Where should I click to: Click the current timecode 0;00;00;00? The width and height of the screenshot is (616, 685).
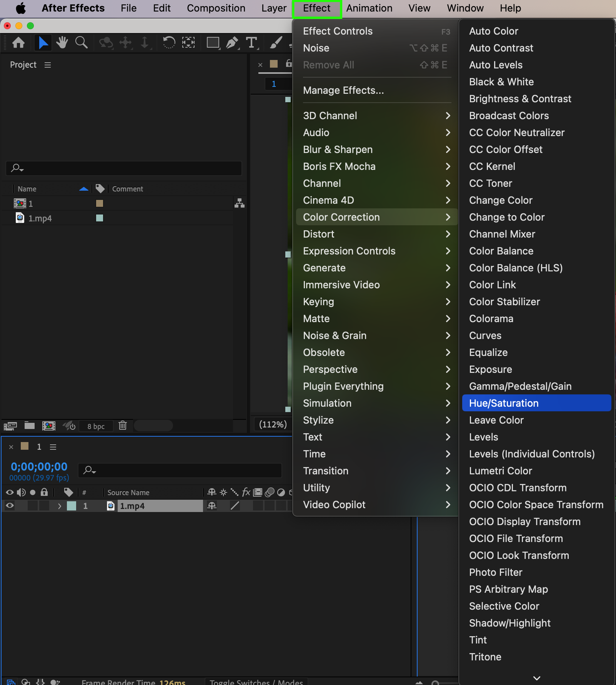pyautogui.click(x=39, y=467)
